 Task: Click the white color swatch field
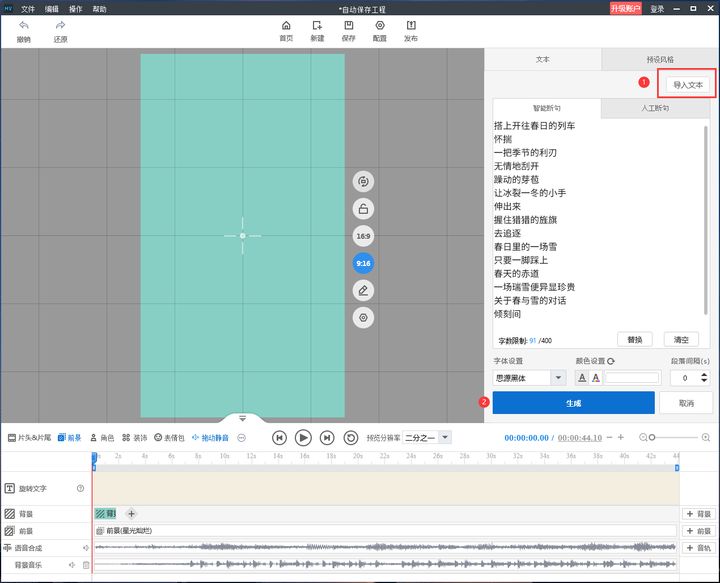tap(632, 378)
